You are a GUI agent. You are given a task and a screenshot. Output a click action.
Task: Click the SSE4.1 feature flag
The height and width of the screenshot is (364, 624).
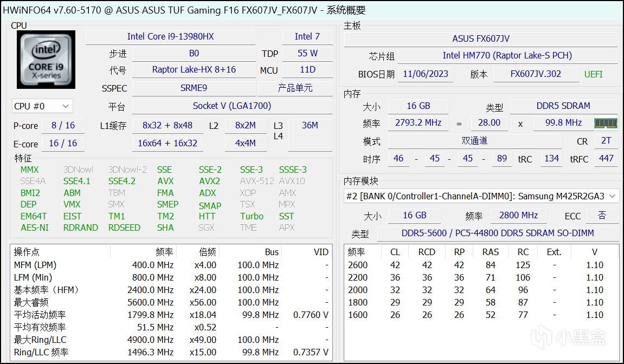[x=77, y=181]
